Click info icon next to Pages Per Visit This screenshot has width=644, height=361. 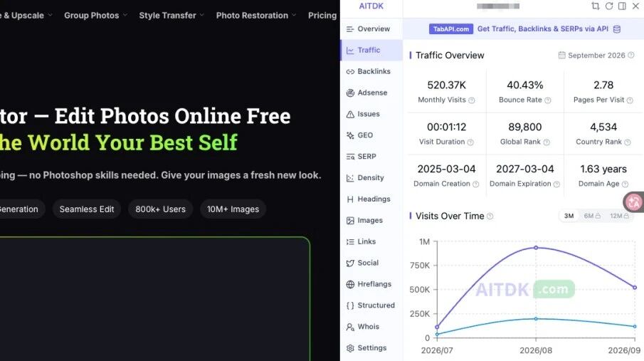(x=630, y=100)
